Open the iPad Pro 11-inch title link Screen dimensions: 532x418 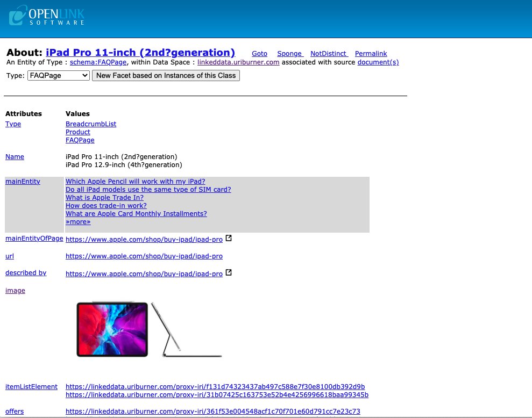(x=140, y=53)
